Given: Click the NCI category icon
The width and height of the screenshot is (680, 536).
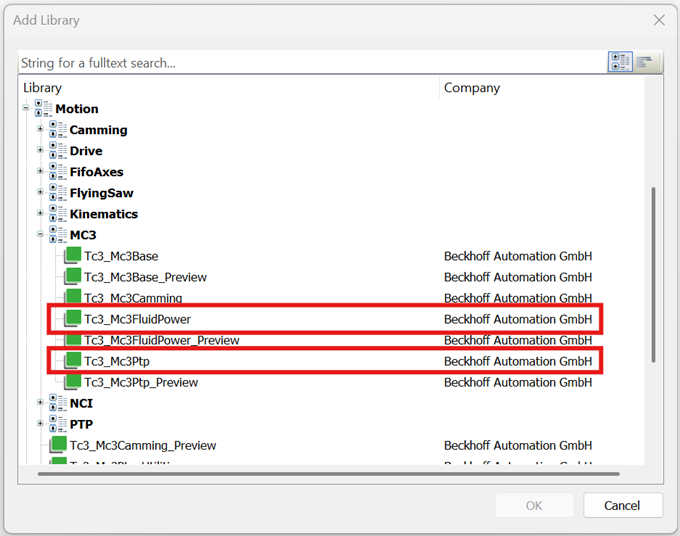Looking at the screenshot, I should (x=58, y=403).
